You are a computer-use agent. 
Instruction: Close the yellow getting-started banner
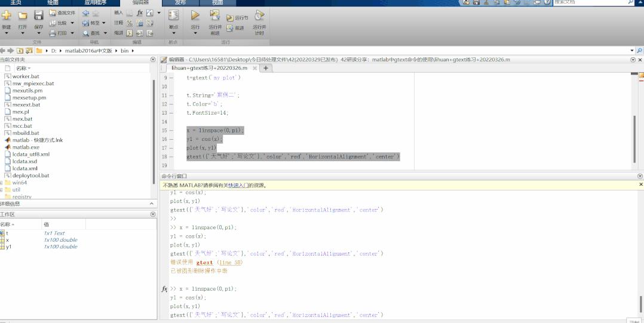coord(640,185)
